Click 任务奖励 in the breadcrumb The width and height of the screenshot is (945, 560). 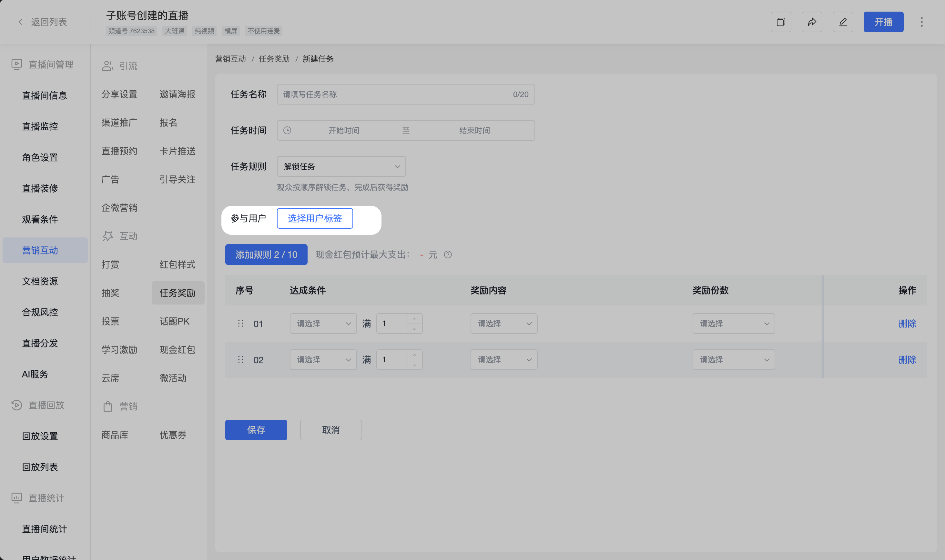click(x=274, y=59)
